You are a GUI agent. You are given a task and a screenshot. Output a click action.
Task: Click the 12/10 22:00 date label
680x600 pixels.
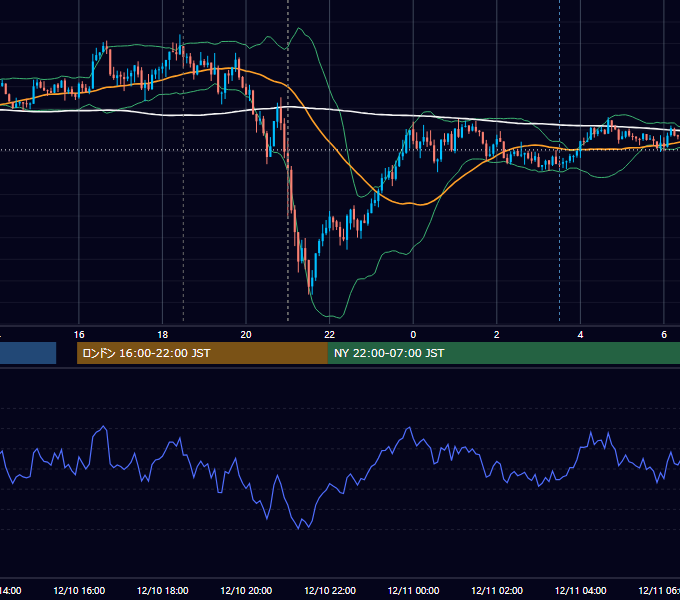pos(330,591)
